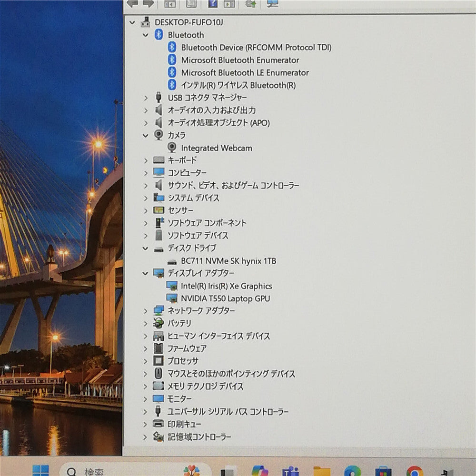Click the BC711 NVMe SK hynix disk icon

point(172,262)
